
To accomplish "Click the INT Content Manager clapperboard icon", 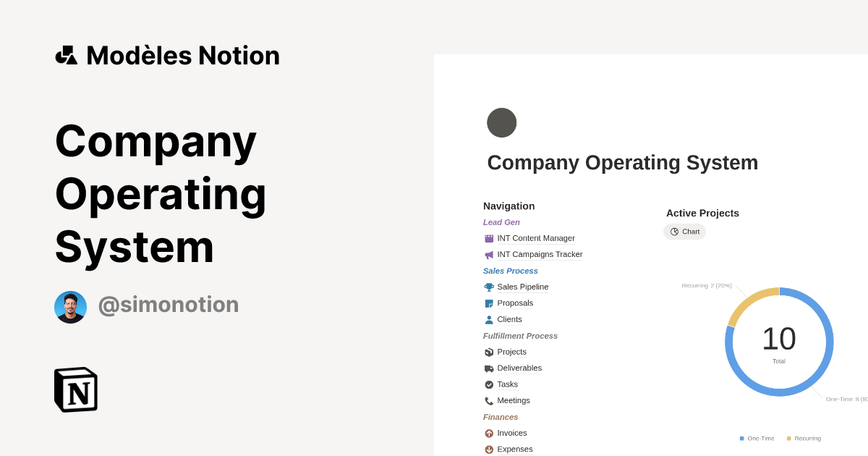I will [489, 238].
